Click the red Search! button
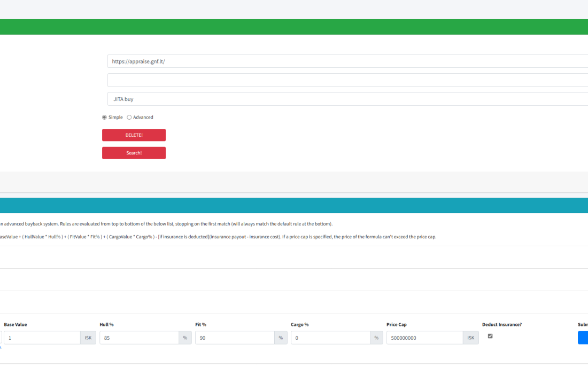The width and height of the screenshot is (588, 374). tap(134, 153)
